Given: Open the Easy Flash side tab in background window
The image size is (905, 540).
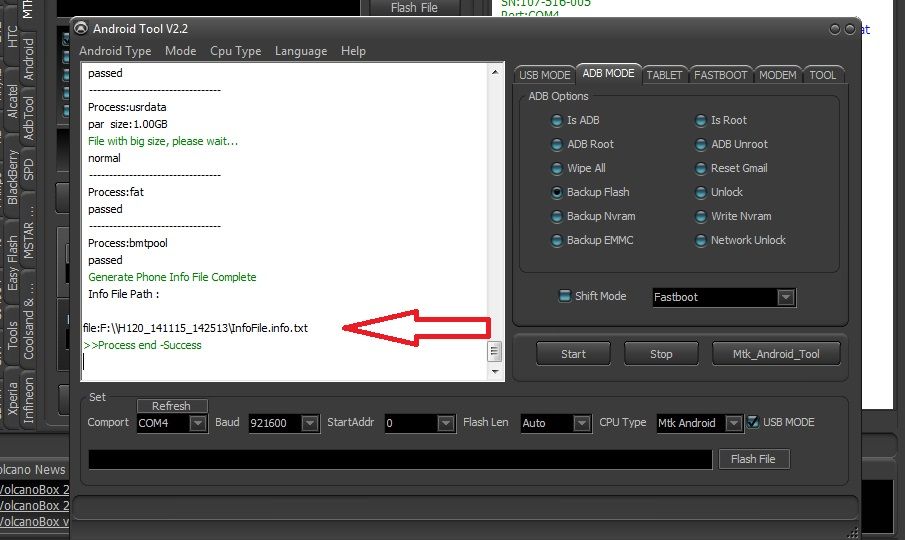Looking at the screenshot, I should [12, 263].
